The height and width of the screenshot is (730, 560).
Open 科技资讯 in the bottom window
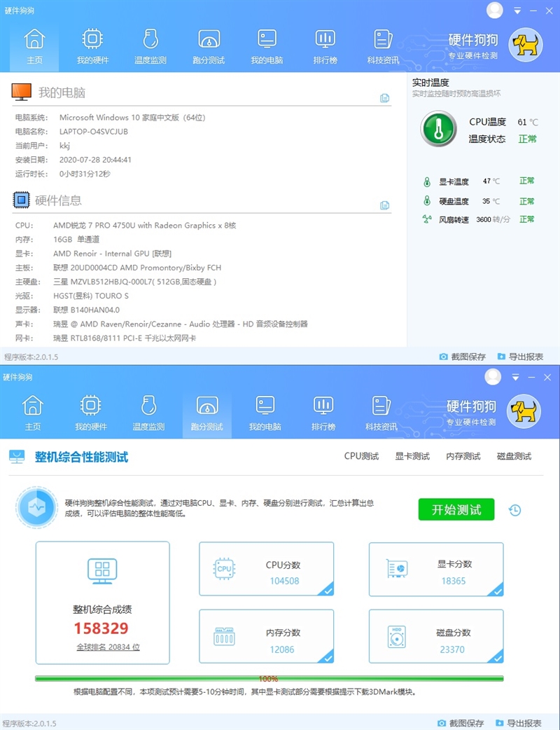pos(381,412)
